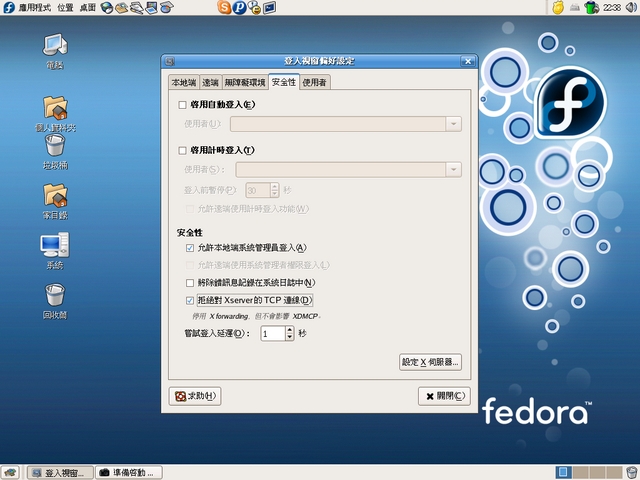Screen dimensions: 640x480
Task: Increase login retry delay with up arrow
Action: point(289,330)
